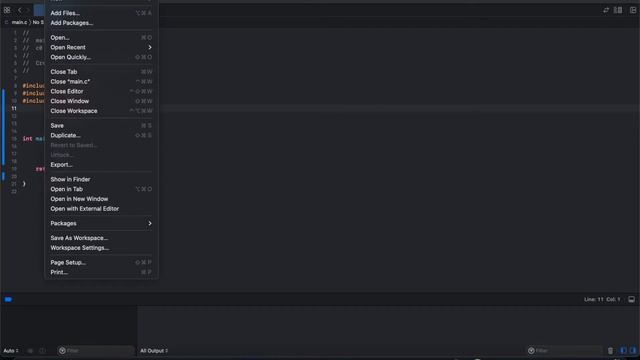The image size is (640, 360).
Task: Select Open Quickly… menu item
Action: tap(101, 57)
